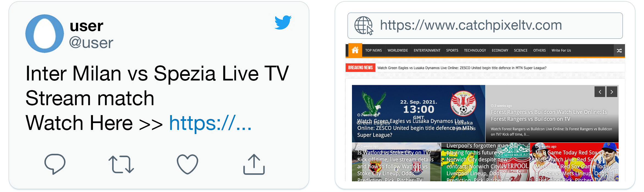Advance slider with right chevron
Screen dimensions: 644x192
point(612,92)
